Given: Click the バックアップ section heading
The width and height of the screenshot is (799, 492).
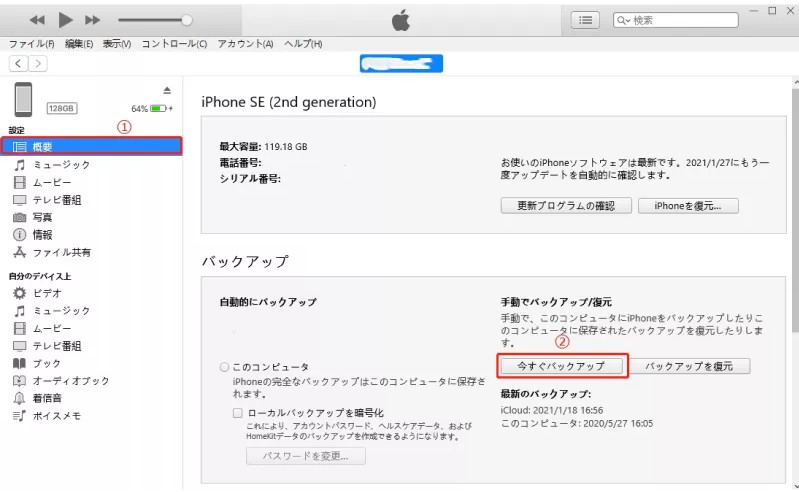Looking at the screenshot, I should tap(245, 261).
